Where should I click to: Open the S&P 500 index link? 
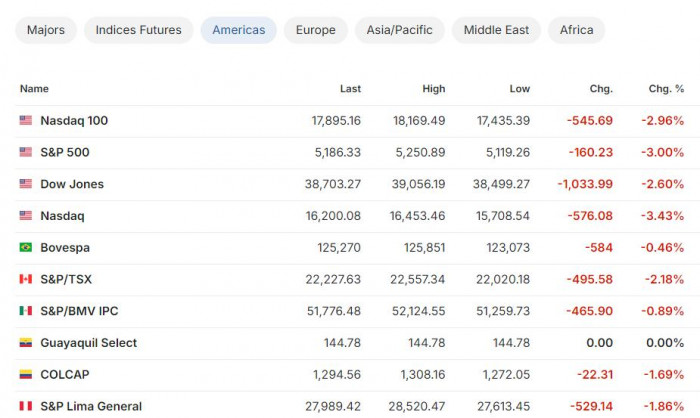point(65,152)
